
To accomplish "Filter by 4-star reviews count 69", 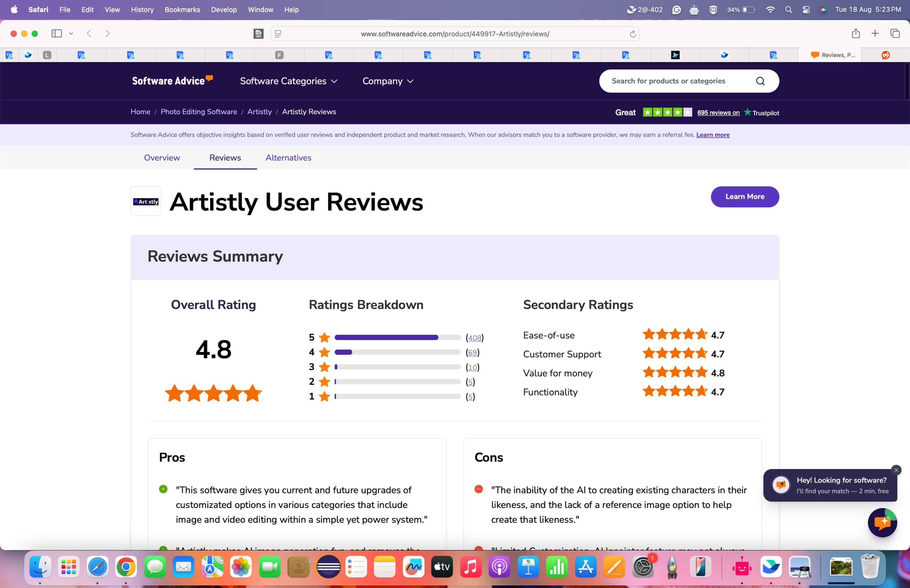I will pyautogui.click(x=473, y=353).
